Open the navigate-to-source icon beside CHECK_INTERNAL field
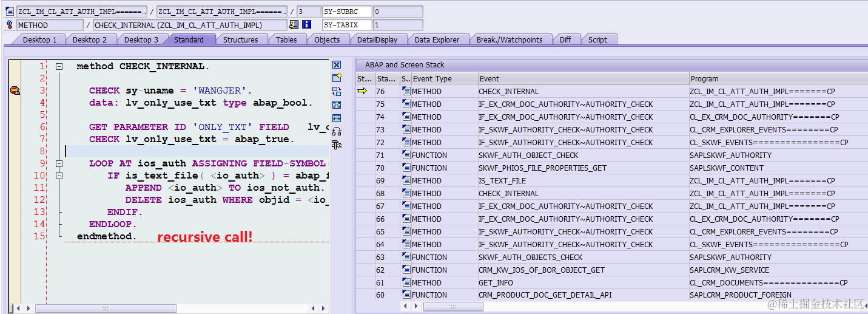 tap(294, 25)
